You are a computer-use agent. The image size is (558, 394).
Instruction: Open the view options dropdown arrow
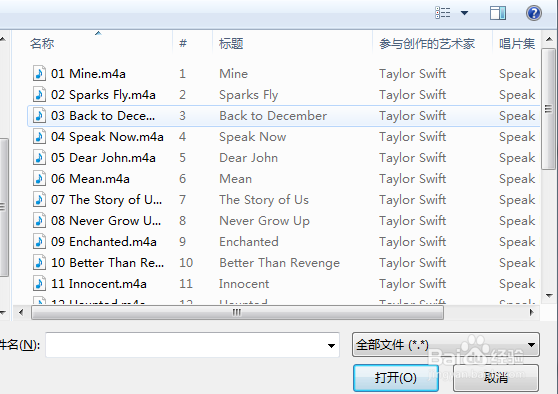(464, 13)
